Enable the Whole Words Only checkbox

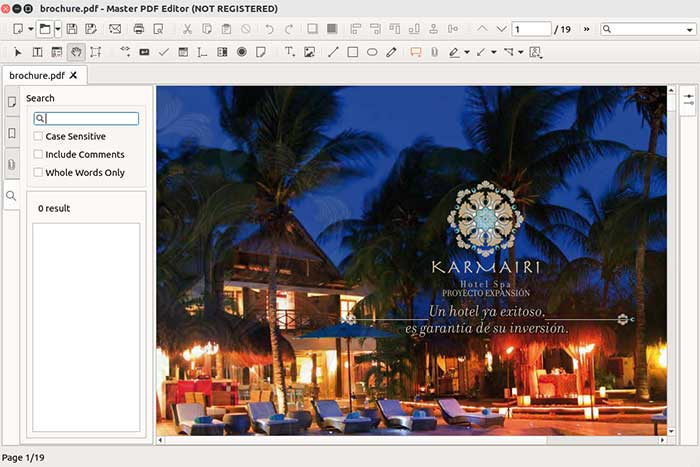pyautogui.click(x=38, y=172)
